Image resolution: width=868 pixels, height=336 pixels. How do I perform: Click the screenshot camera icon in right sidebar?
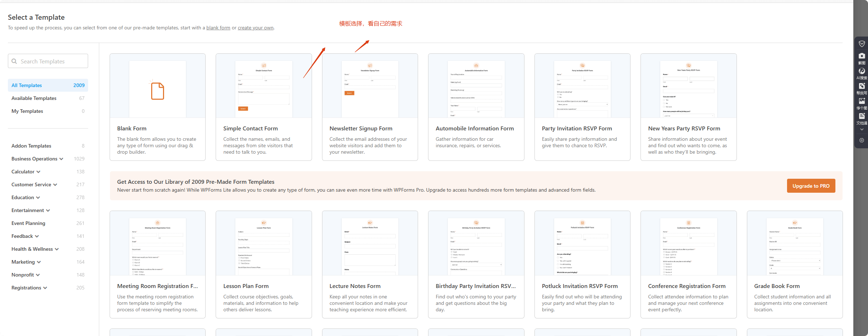(862, 56)
